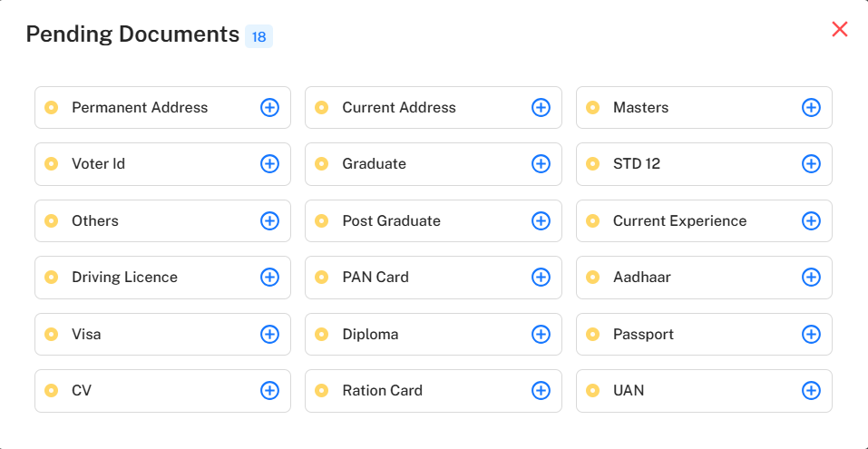Add Aadhaar using its plus icon
868x449 pixels.
pos(811,278)
